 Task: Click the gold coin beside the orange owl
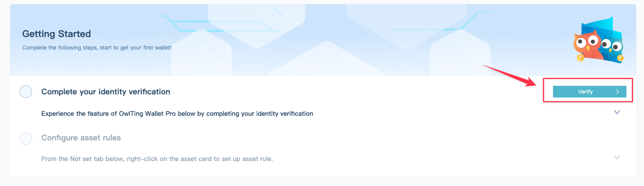[580, 58]
